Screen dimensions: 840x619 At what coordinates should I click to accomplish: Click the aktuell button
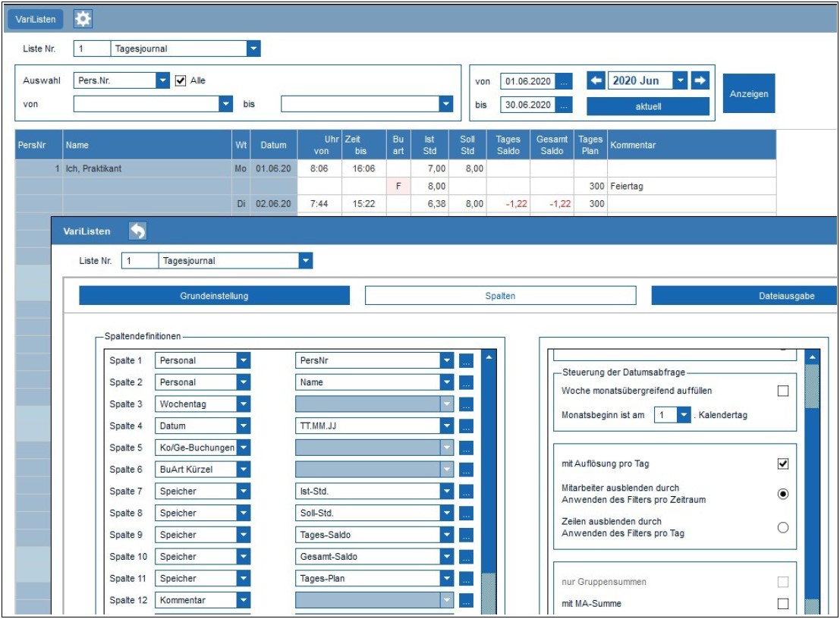[647, 106]
